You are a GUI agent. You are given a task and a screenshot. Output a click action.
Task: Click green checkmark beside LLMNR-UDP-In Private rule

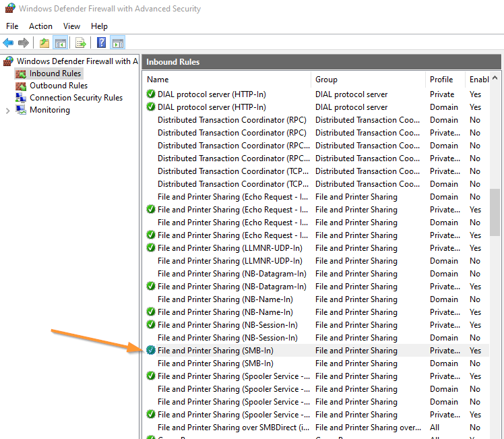click(151, 248)
